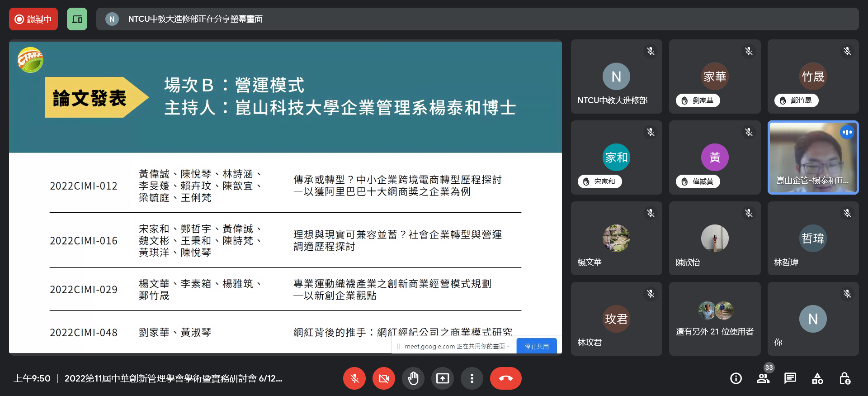Click the red 錄製中 recording indicator
The width and height of the screenshot is (868, 396).
33,19
